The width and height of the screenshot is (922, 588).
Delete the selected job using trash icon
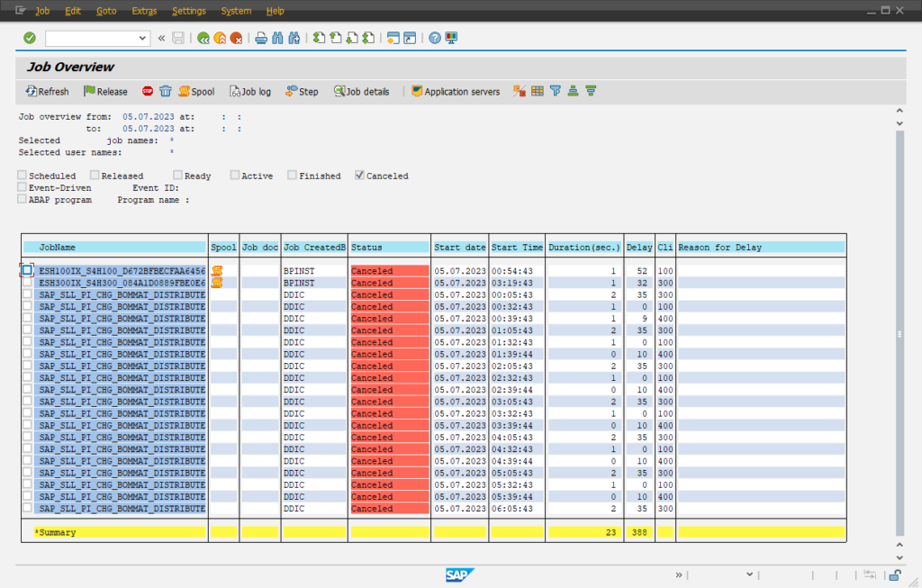tap(166, 91)
